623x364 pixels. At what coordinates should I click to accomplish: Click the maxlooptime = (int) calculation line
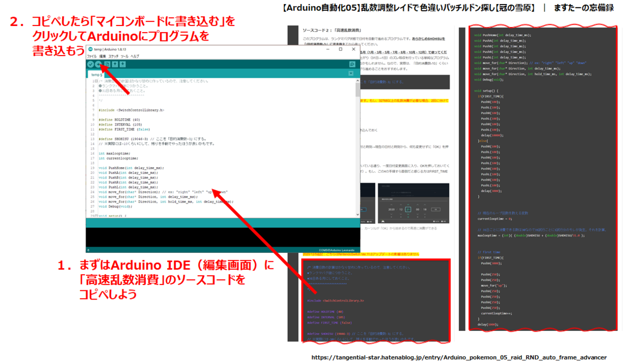tap(531, 236)
